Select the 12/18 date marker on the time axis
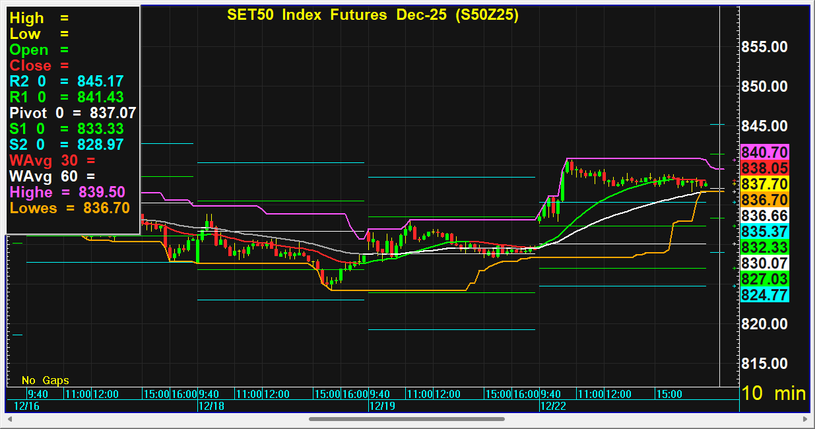 coord(210,407)
